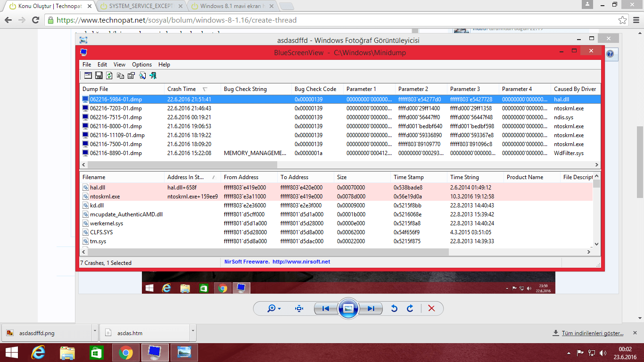Open Chrome's hamburger menu
This screenshot has width=644, height=362.
click(636, 20)
